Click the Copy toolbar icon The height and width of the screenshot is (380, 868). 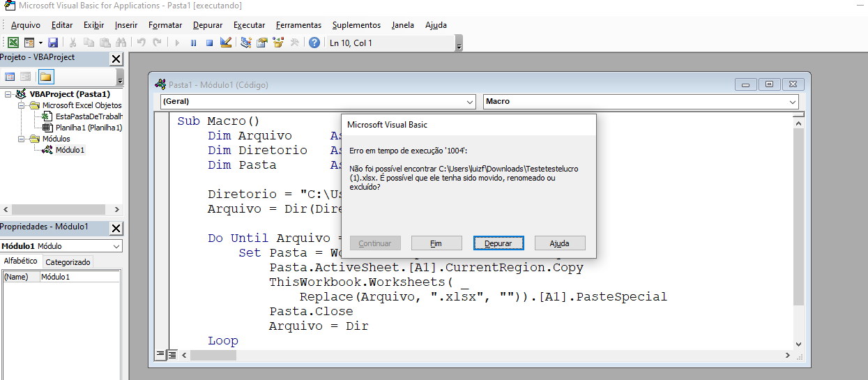coord(89,43)
